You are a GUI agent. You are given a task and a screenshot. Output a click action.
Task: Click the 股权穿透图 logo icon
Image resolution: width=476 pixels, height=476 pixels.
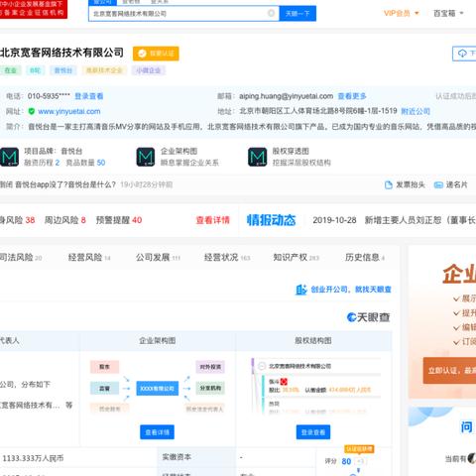tap(258, 157)
